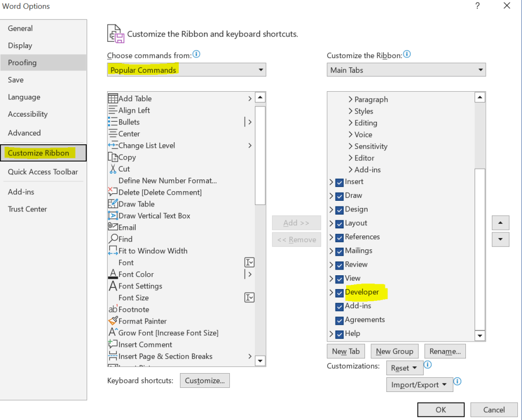Click the Copy command icon
The height and width of the screenshot is (420, 522).
click(x=113, y=157)
